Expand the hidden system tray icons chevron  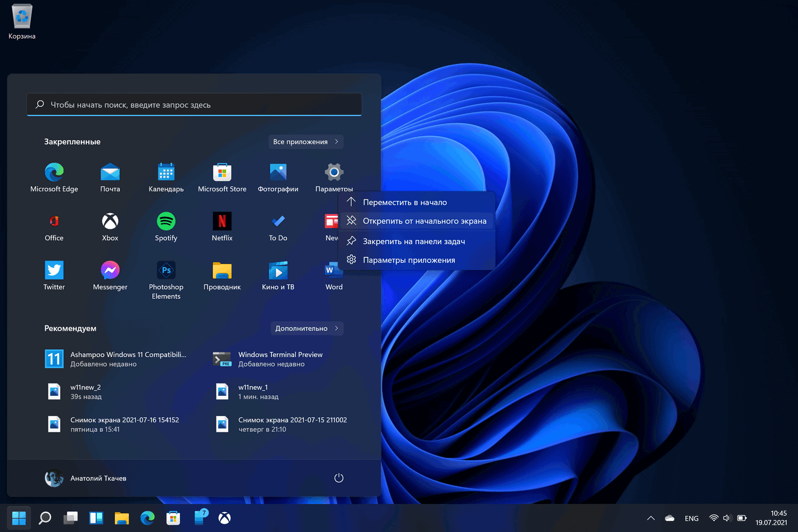pyautogui.click(x=651, y=518)
